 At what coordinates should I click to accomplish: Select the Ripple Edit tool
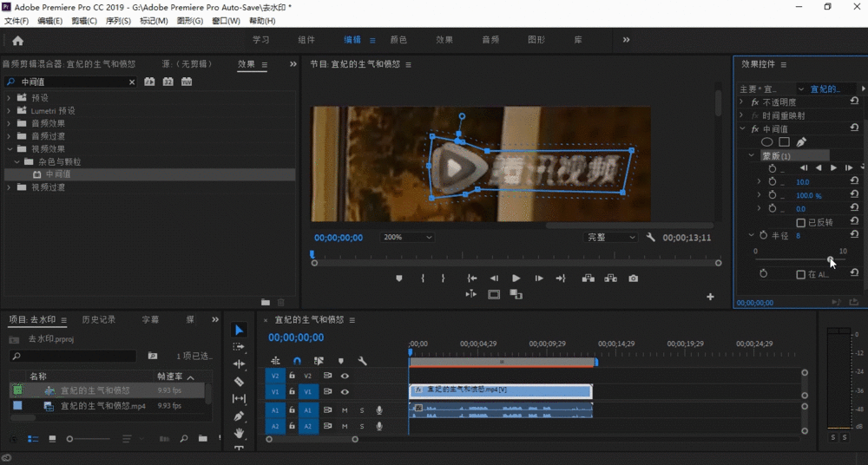click(x=239, y=363)
